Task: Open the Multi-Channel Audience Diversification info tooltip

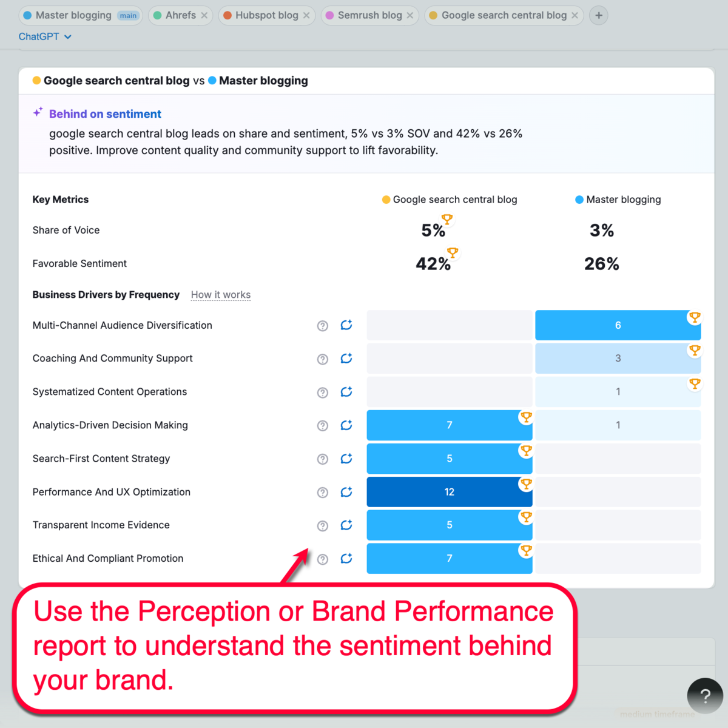Action: (x=322, y=325)
